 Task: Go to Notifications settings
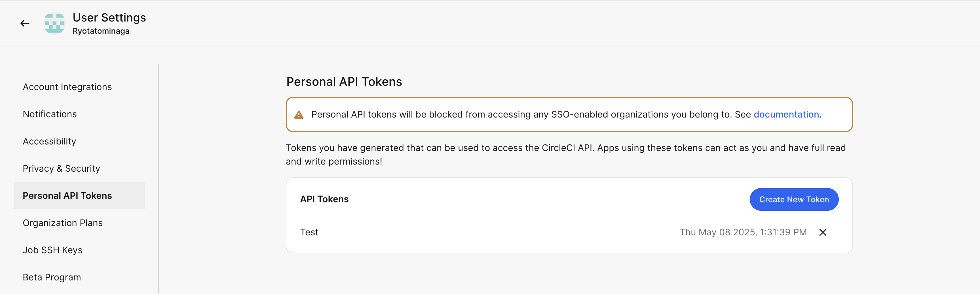(x=50, y=114)
